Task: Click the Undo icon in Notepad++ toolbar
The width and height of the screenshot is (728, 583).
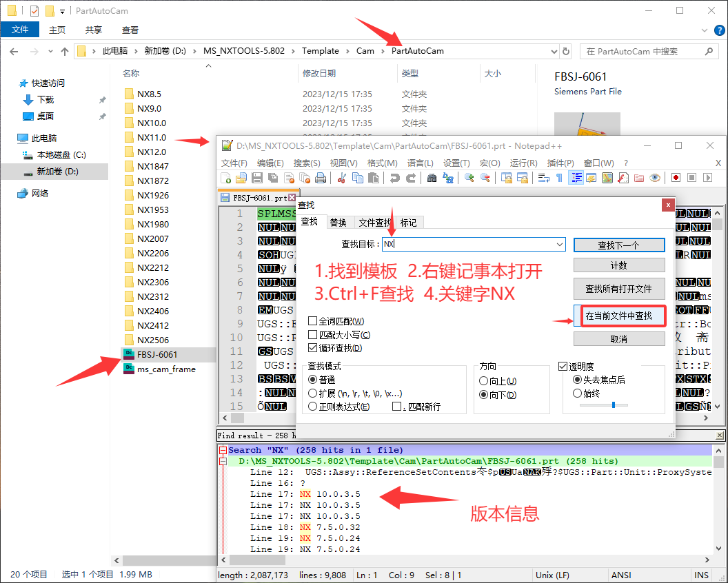Action: tap(394, 178)
